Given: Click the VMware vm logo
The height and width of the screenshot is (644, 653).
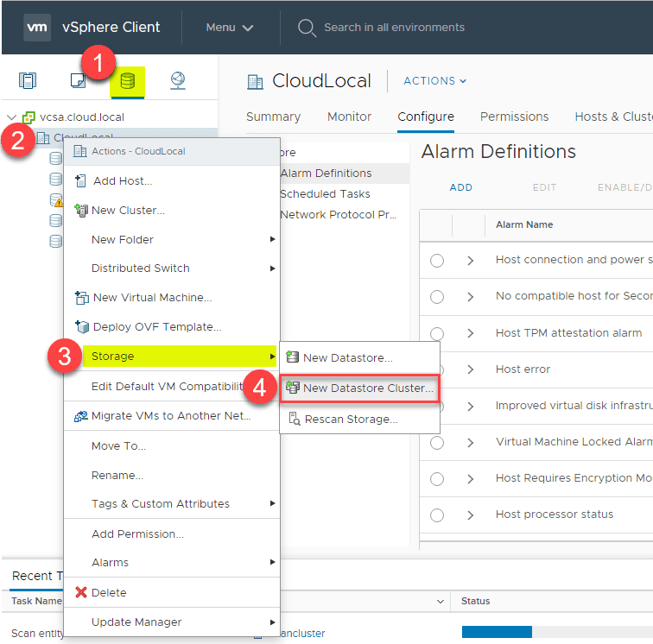Looking at the screenshot, I should tap(37, 28).
